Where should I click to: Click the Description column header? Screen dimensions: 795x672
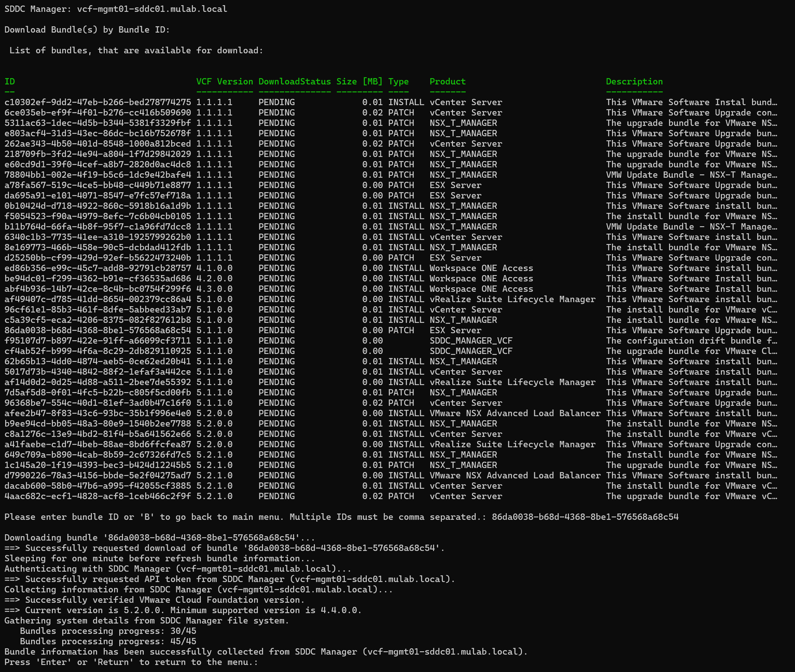[x=634, y=81]
